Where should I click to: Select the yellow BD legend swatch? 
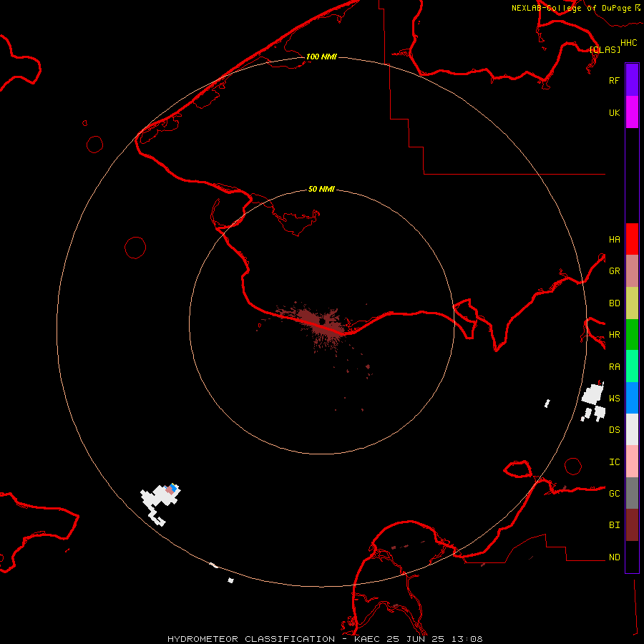632,303
